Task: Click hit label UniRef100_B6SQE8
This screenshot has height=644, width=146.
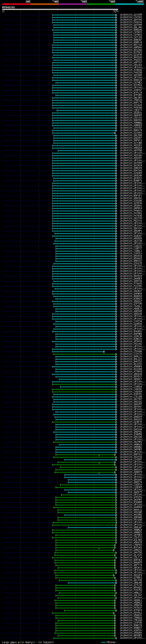Action: 131,636
